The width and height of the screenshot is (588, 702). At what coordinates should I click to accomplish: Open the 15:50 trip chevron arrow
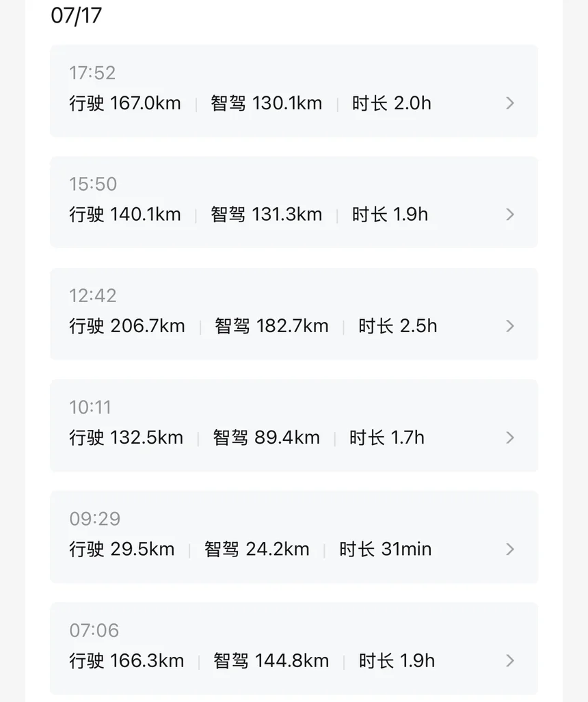(x=509, y=215)
